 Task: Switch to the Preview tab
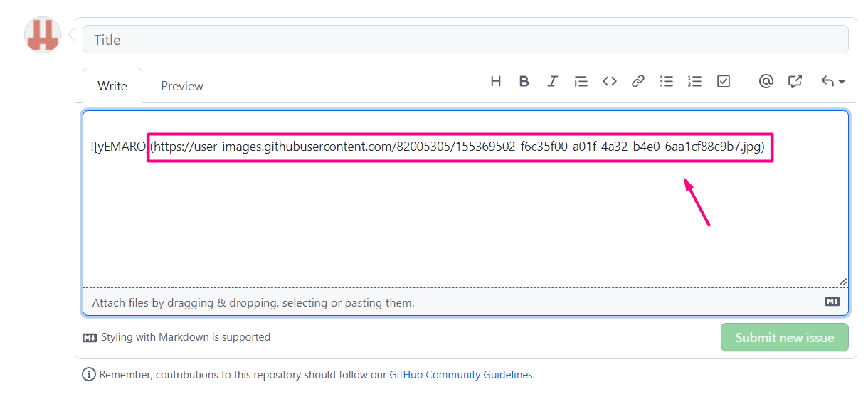[x=182, y=86]
